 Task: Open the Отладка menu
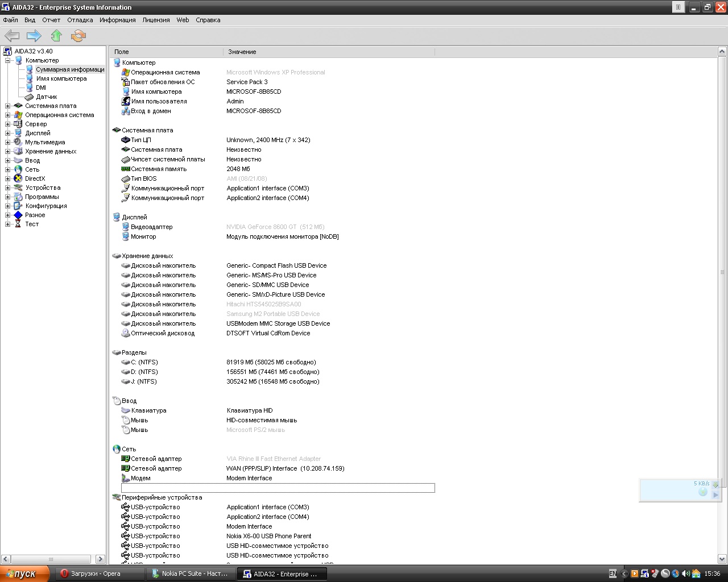tap(80, 20)
